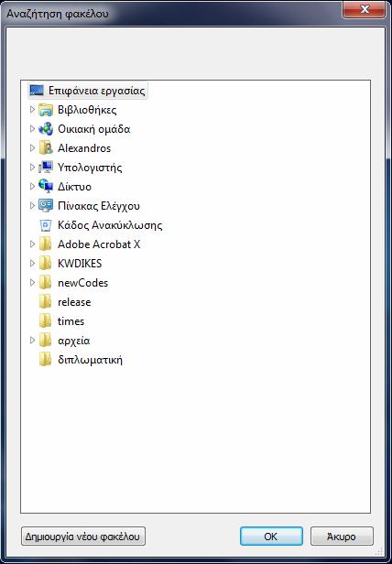Select the Κάδος Ανακύκλωσης label
Screen dimensions: 392x564
(110, 225)
